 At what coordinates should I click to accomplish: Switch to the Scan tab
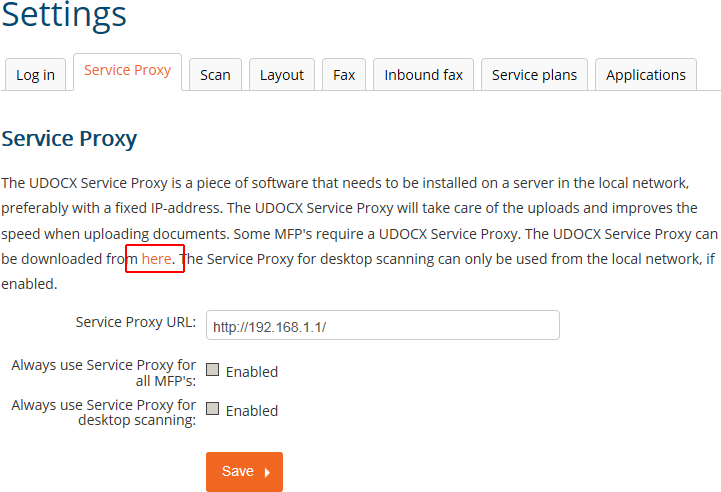point(215,74)
